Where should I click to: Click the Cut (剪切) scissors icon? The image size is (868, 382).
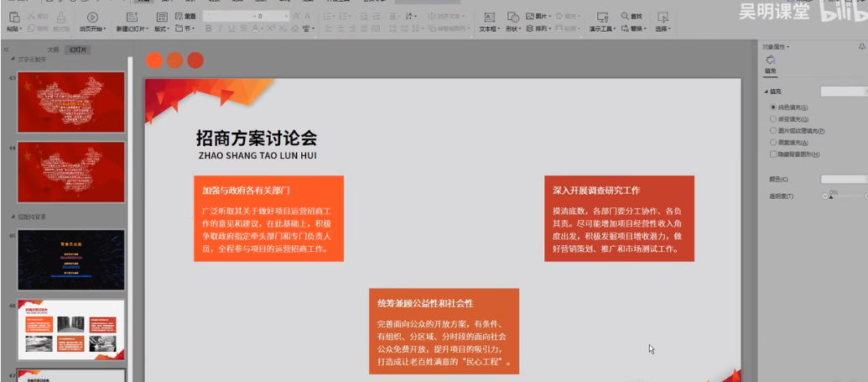pos(30,17)
